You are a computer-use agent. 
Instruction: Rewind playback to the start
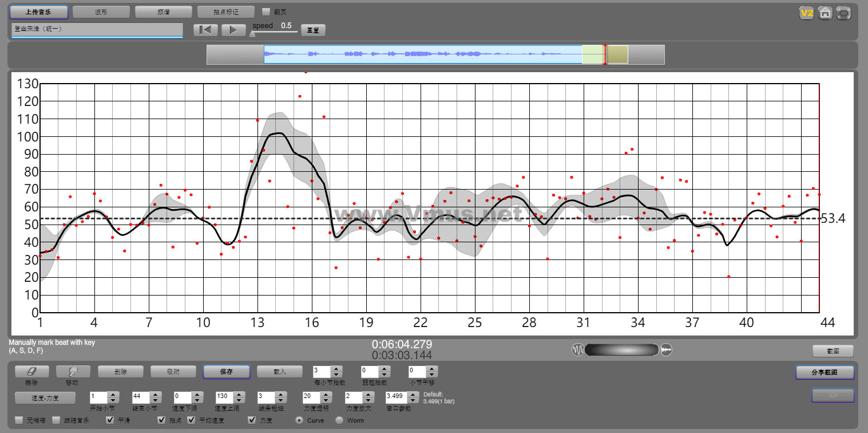point(206,30)
